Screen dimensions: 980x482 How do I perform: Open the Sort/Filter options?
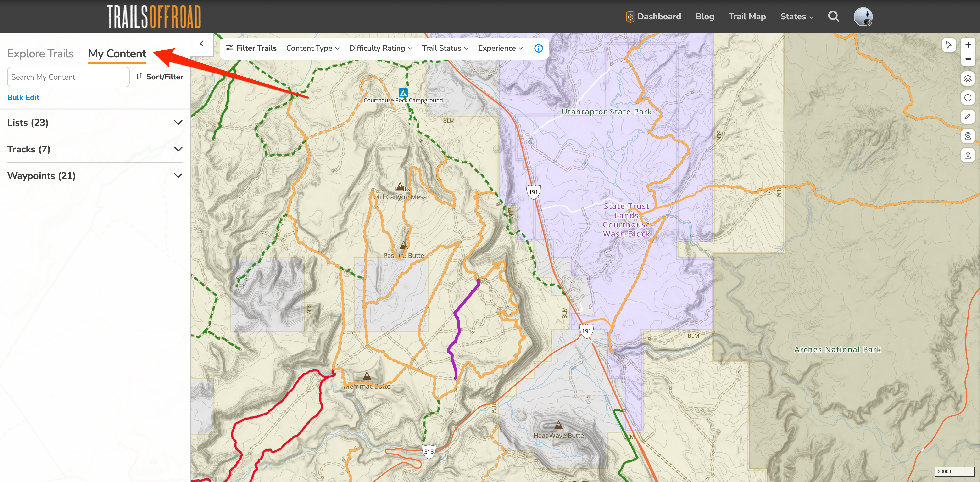pyautogui.click(x=159, y=77)
